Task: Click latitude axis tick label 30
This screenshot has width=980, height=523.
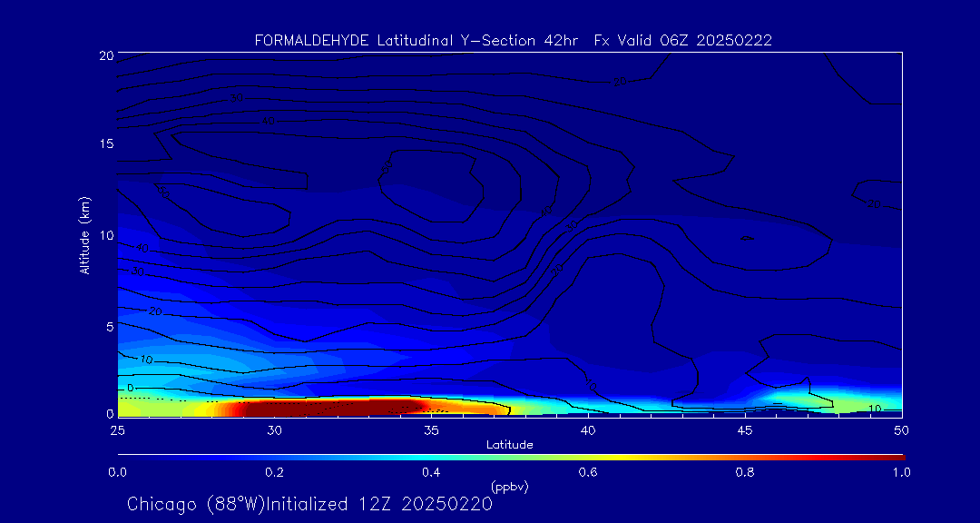Action: [x=274, y=429]
